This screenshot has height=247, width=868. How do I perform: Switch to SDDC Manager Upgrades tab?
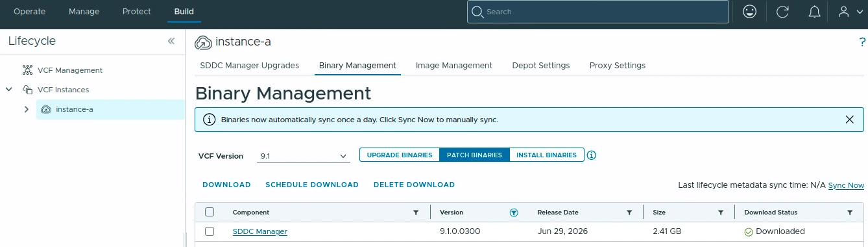[250, 66]
